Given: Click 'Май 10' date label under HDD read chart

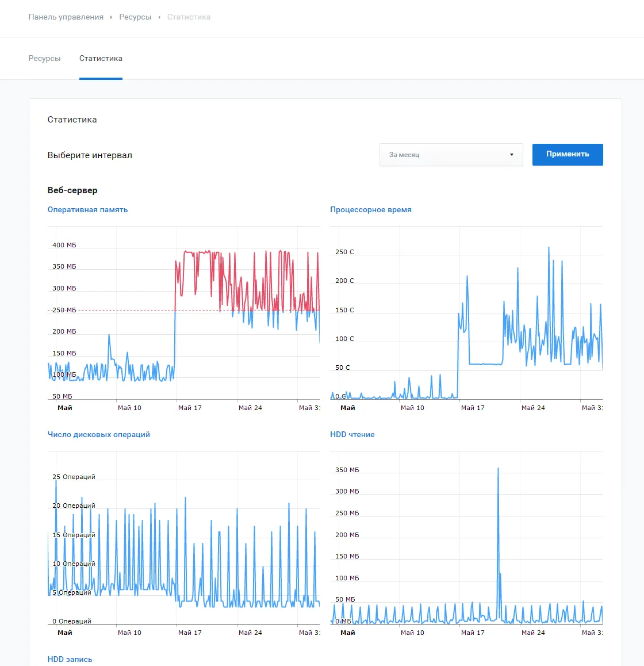Looking at the screenshot, I should coord(412,633).
